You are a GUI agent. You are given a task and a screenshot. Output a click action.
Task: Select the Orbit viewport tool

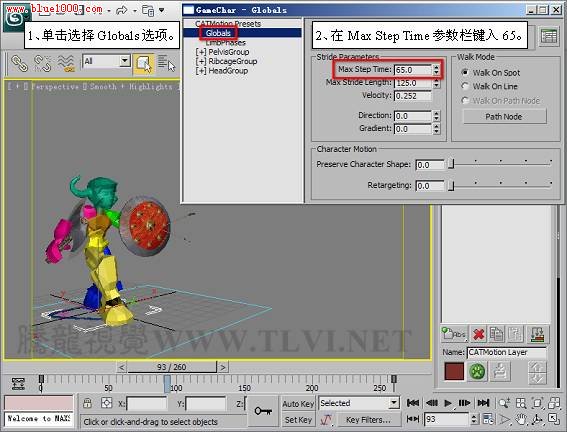click(537, 419)
